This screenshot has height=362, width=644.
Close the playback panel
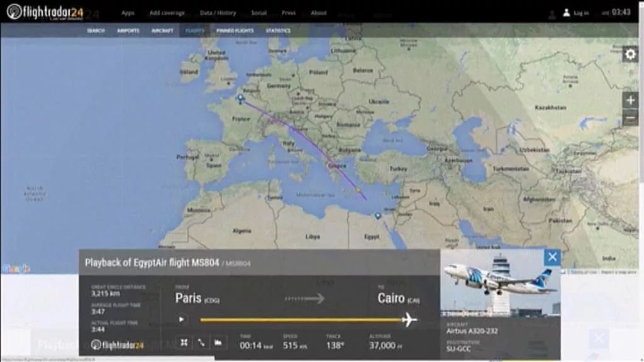click(x=552, y=257)
